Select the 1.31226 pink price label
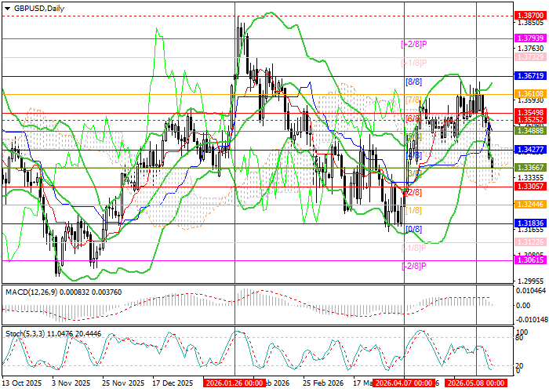Viewport: 549px width, 392px height. [x=532, y=242]
